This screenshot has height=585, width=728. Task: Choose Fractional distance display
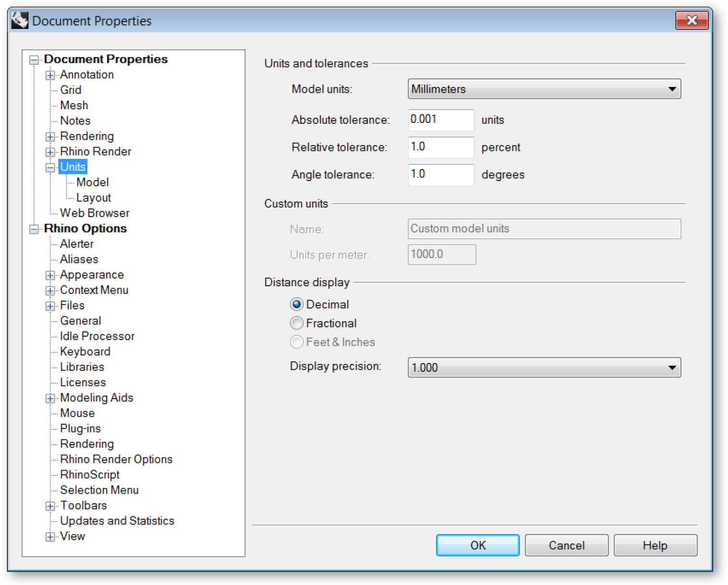pyautogui.click(x=297, y=323)
